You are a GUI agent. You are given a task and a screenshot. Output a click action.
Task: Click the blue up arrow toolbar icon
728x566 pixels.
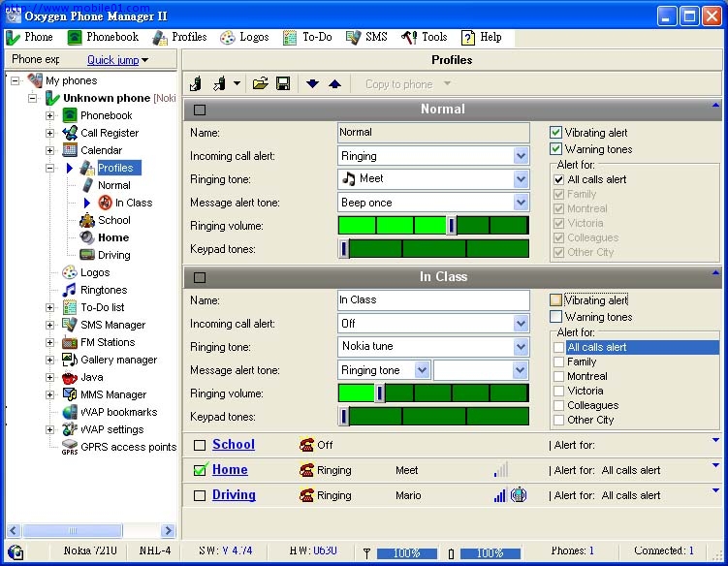click(334, 84)
